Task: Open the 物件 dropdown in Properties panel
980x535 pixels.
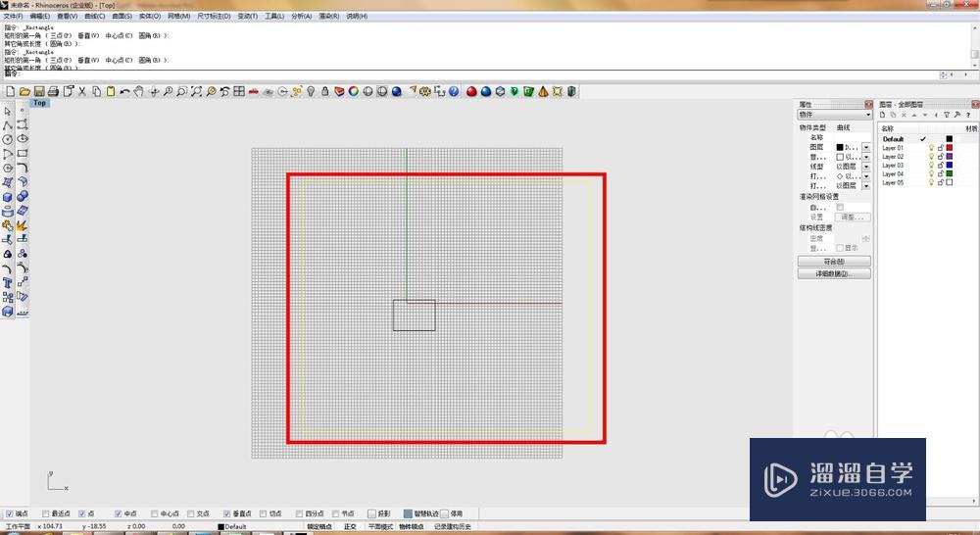Action: [x=834, y=115]
